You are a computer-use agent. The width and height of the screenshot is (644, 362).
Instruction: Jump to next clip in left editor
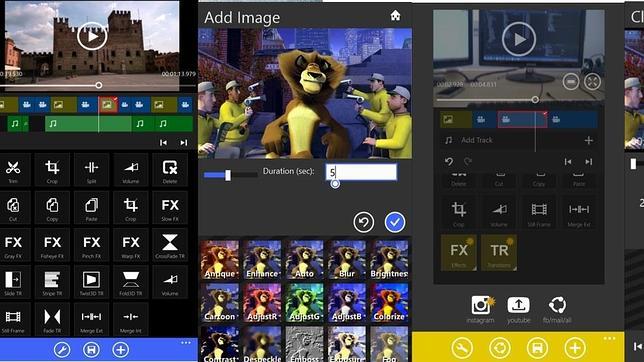(x=184, y=143)
